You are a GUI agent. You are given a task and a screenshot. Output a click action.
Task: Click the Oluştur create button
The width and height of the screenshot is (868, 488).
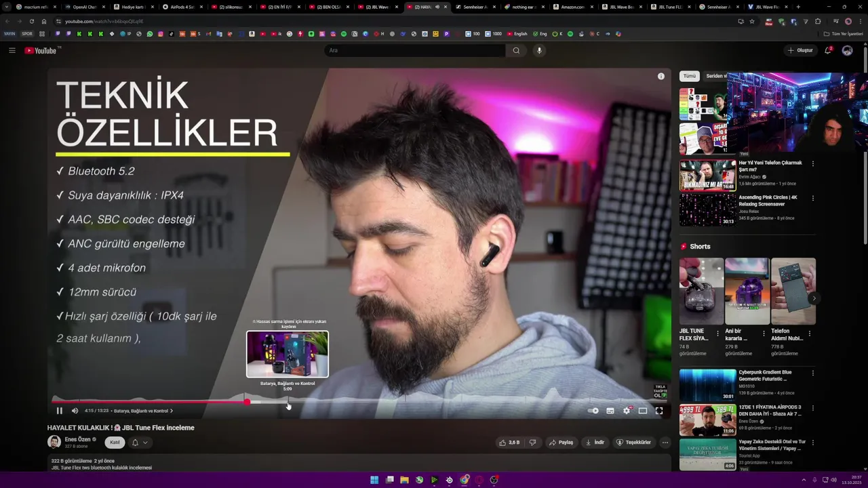(x=800, y=50)
